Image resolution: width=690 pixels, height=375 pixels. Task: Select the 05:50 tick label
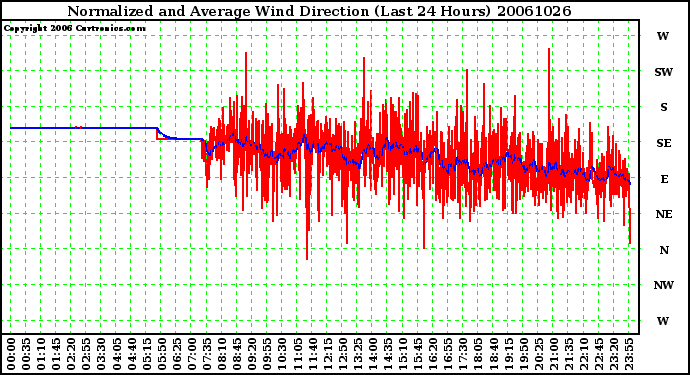pyautogui.click(x=161, y=355)
